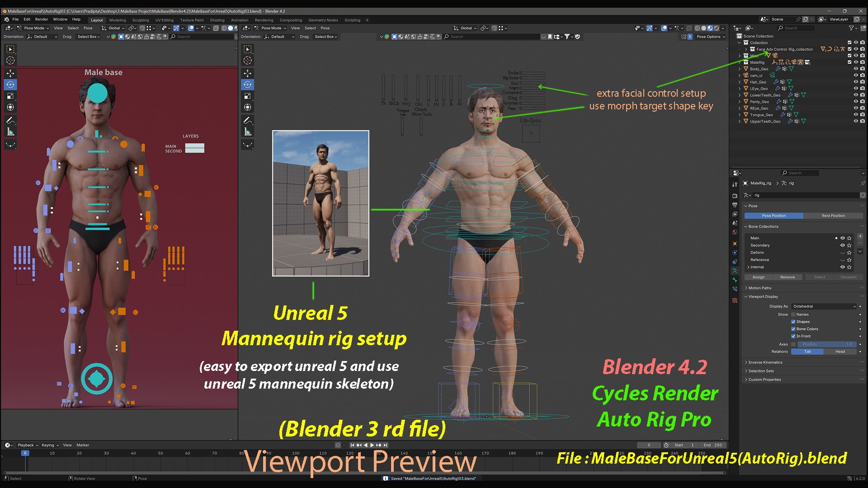
Task: Open the View Layer properties tab
Action: coord(735,214)
